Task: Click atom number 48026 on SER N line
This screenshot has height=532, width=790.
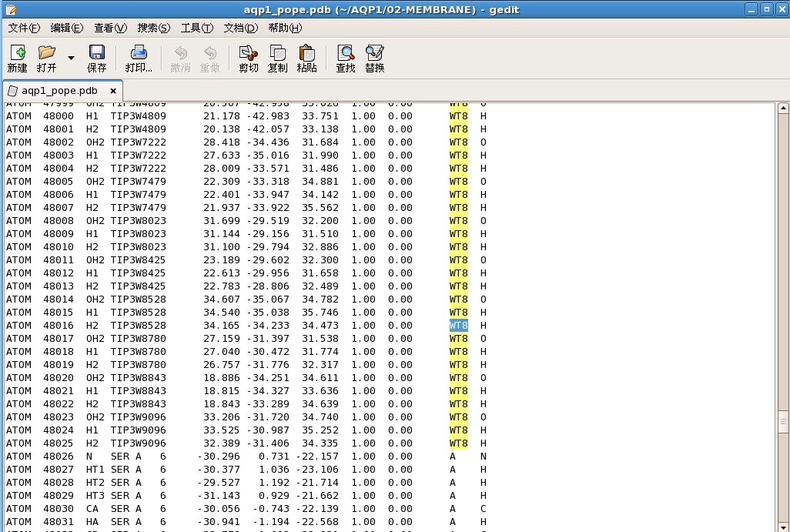Action: (x=59, y=457)
